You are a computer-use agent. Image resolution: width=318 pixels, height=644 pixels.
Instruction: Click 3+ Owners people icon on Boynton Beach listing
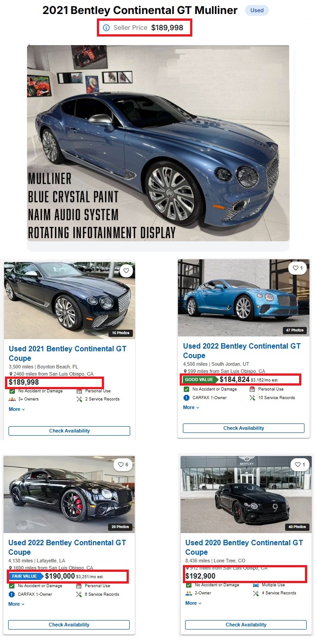pyautogui.click(x=12, y=399)
